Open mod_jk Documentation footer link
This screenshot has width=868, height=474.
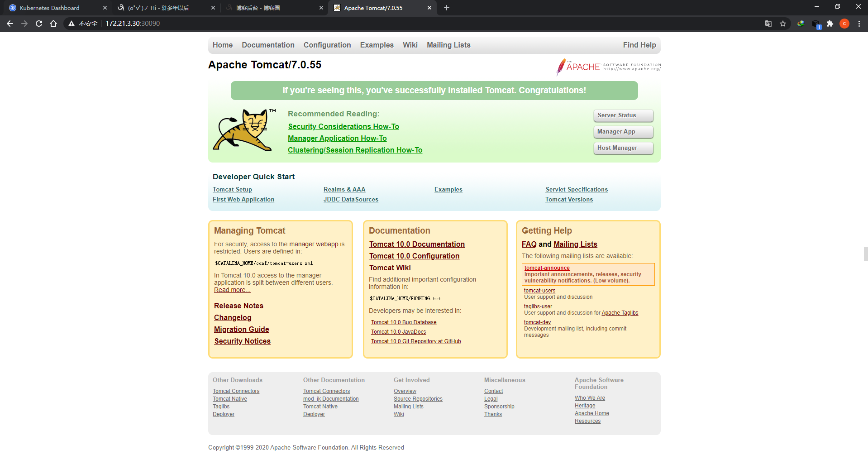point(331,399)
